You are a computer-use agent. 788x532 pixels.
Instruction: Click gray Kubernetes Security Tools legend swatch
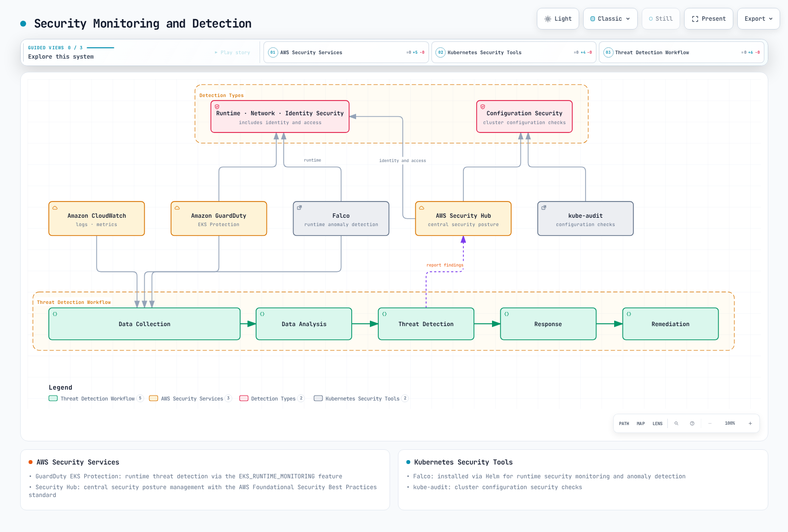tap(318, 399)
